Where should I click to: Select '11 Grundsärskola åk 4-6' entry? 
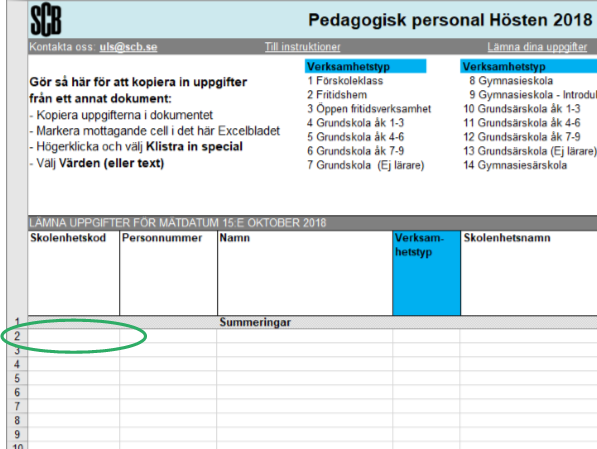(522, 123)
